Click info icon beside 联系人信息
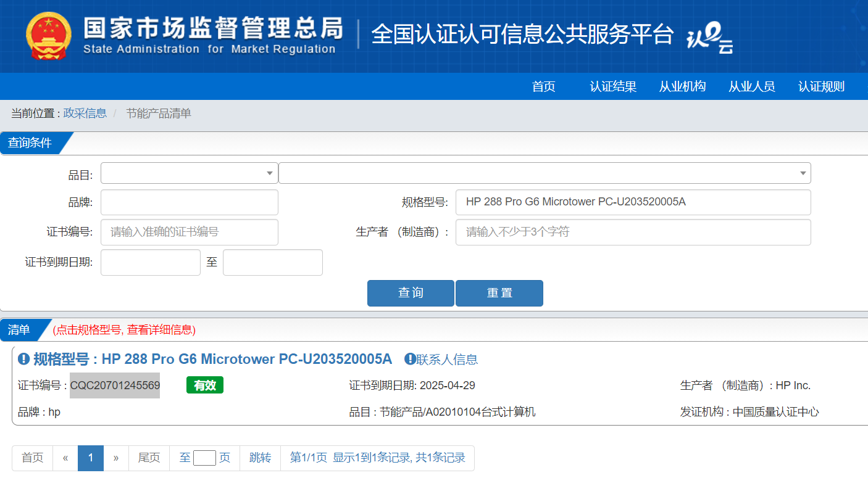Screen dimensions: 868x478 pyautogui.click(x=410, y=359)
